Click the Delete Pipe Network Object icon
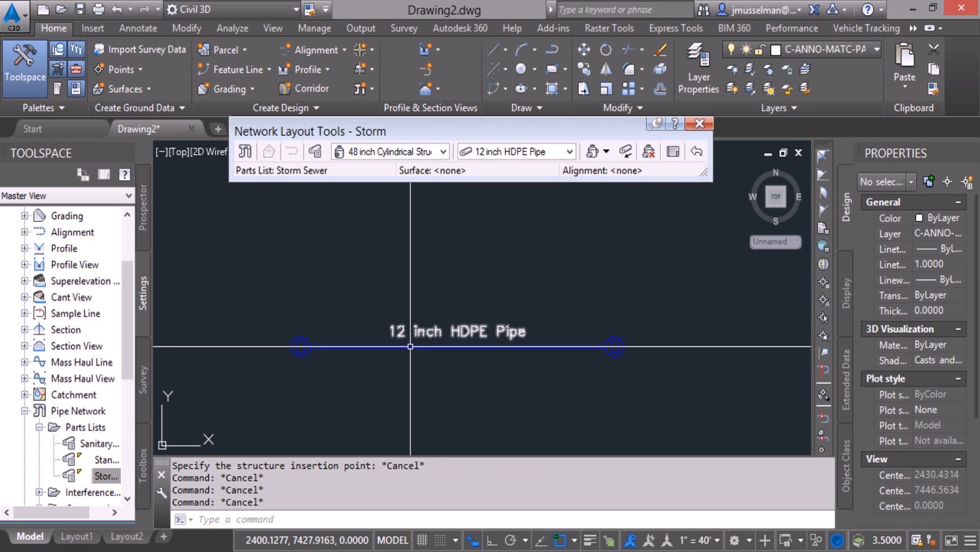 pos(648,151)
